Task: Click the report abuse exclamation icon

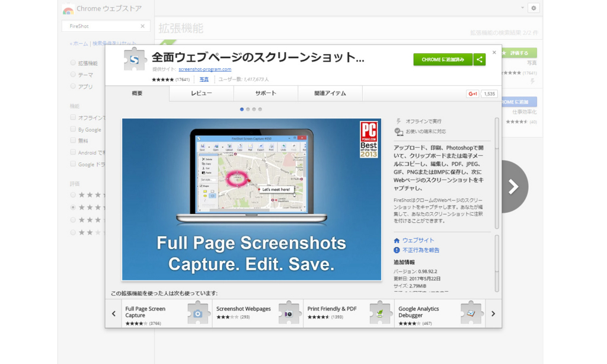Action: tap(397, 250)
